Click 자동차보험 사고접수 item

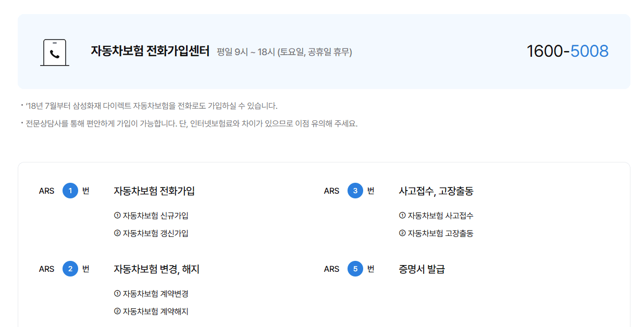[x=436, y=216]
